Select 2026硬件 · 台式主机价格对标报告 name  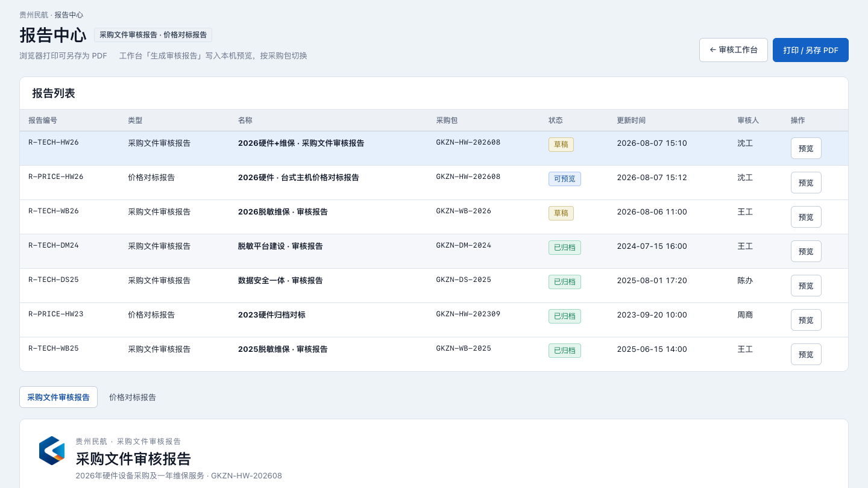tap(298, 178)
